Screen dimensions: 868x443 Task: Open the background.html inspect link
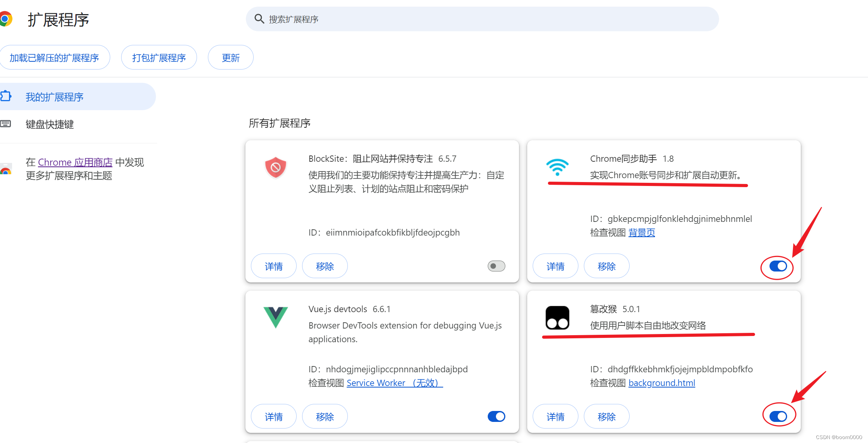click(x=662, y=383)
